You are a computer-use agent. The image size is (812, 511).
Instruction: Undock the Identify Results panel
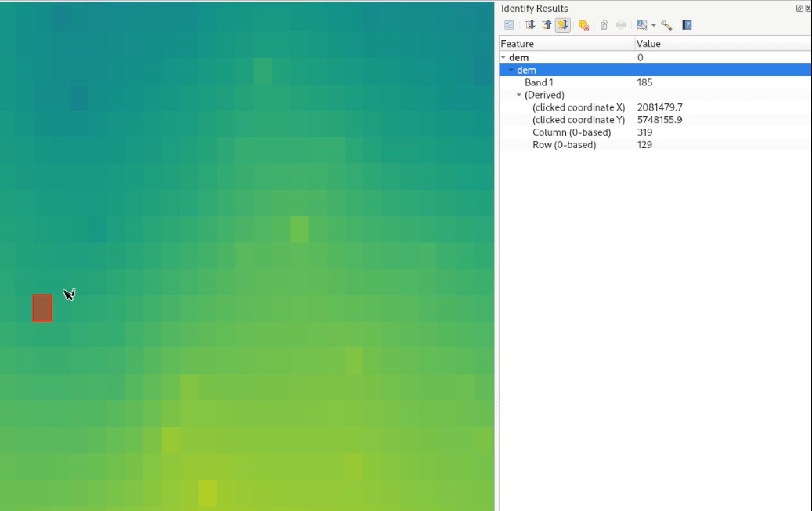click(x=799, y=9)
